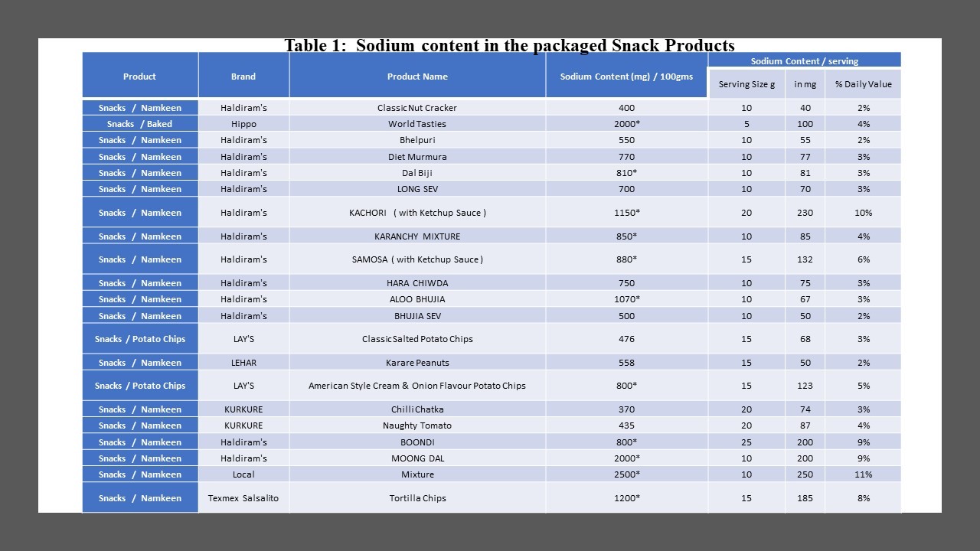Select the Brand column header

pyautogui.click(x=243, y=76)
